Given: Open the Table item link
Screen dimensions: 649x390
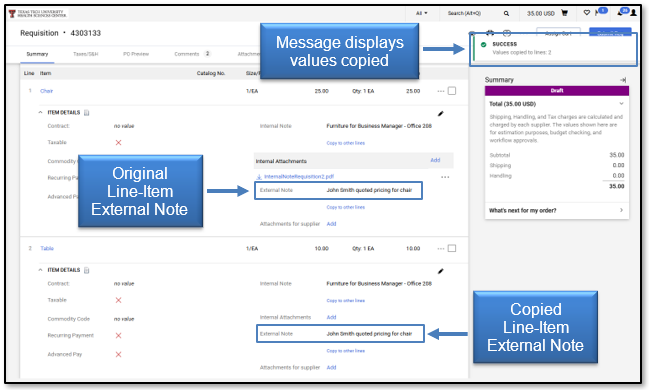Looking at the screenshot, I should click(47, 248).
